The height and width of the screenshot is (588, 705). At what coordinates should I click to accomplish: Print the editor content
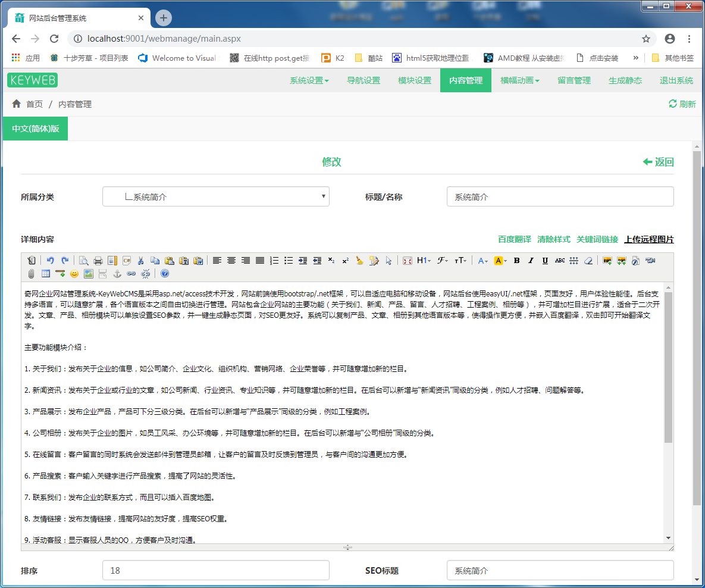click(98, 261)
